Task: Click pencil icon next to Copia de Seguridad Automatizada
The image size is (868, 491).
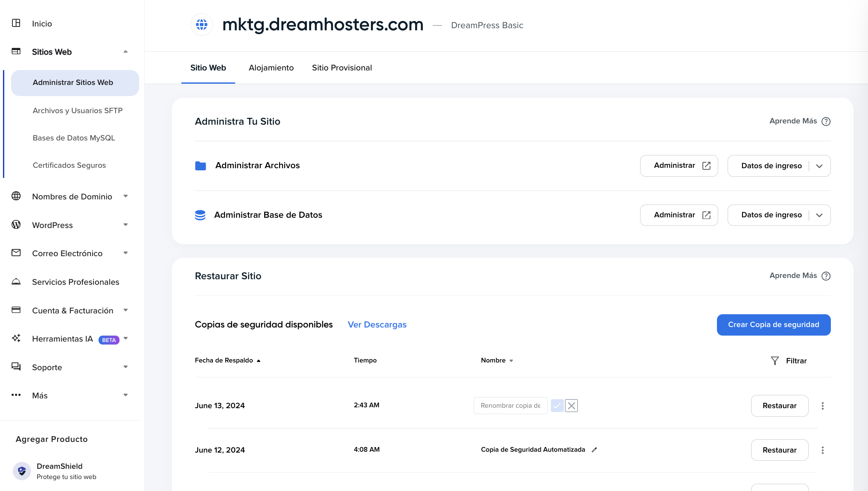Action: pyautogui.click(x=594, y=450)
